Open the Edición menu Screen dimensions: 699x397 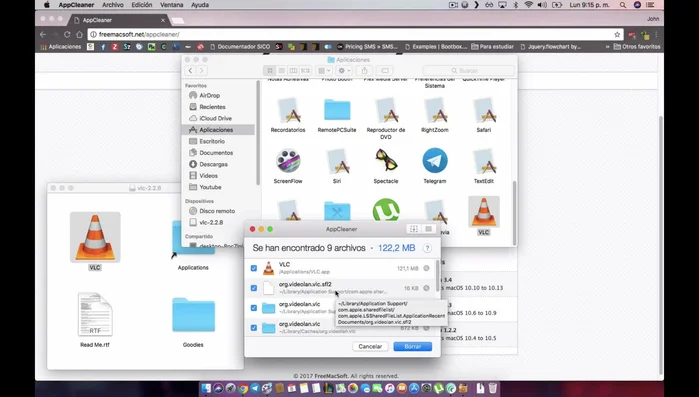[x=142, y=5]
